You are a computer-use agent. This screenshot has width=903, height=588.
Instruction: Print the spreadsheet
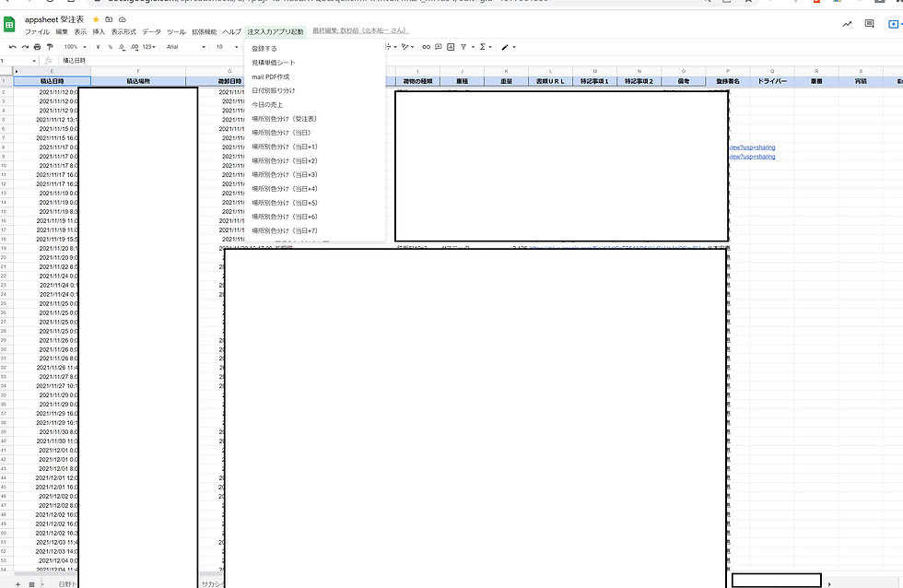pyautogui.click(x=38, y=47)
